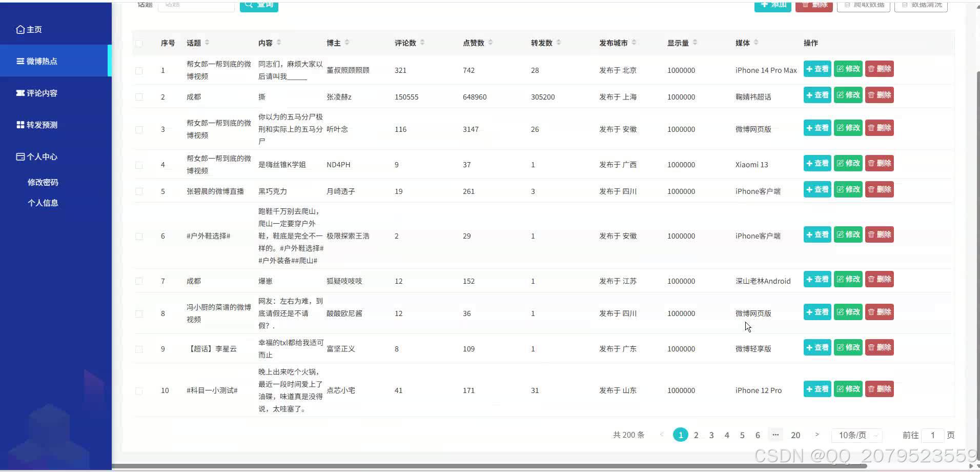Open the 10条/页 page size dropdown

coord(856,435)
